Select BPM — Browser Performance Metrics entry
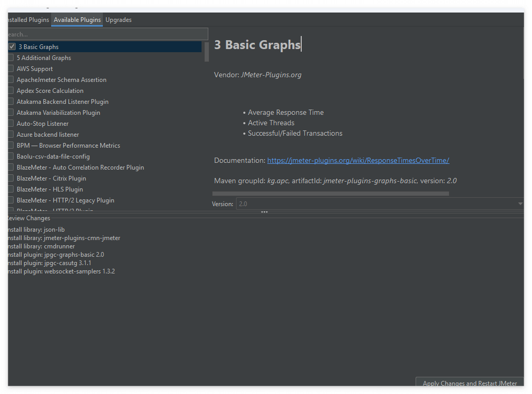Image resolution: width=532 pixels, height=394 pixels. pyautogui.click(x=68, y=146)
